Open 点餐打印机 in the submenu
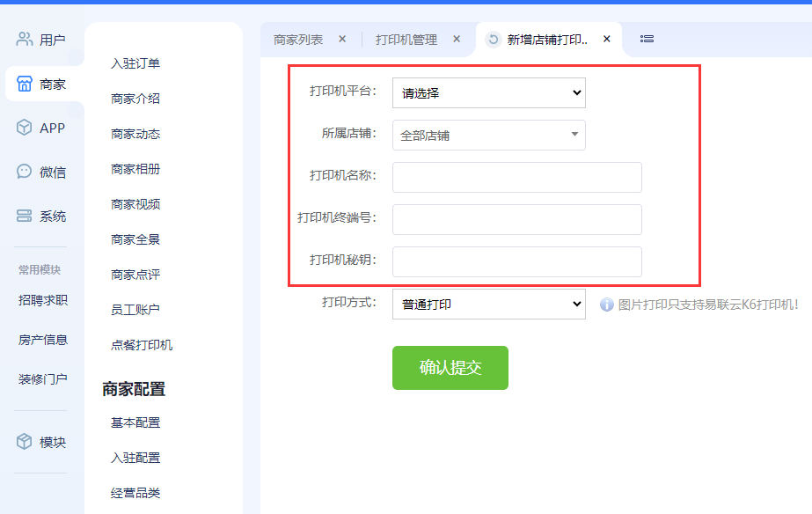Screen dimensions: 812x514 click(x=142, y=345)
